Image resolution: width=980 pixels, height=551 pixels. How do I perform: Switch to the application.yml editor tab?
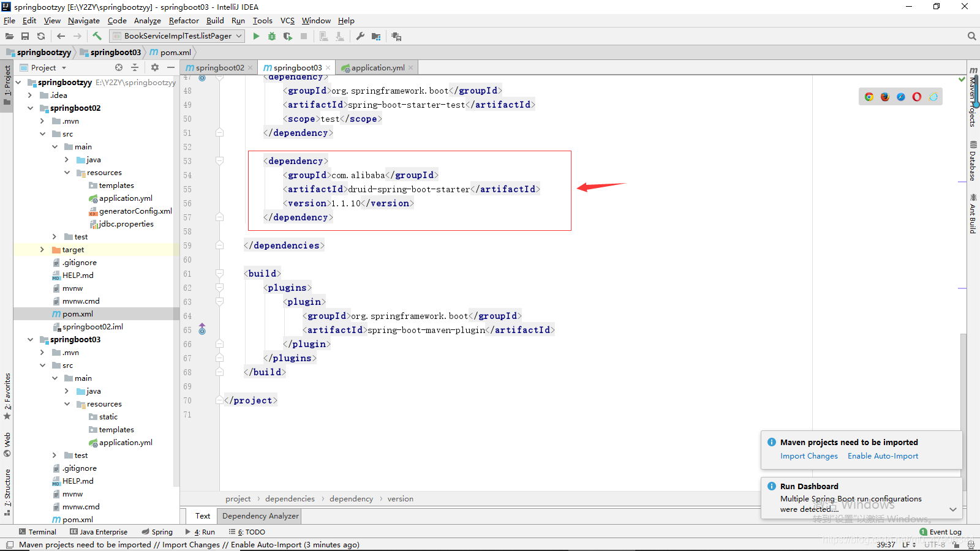(378, 68)
